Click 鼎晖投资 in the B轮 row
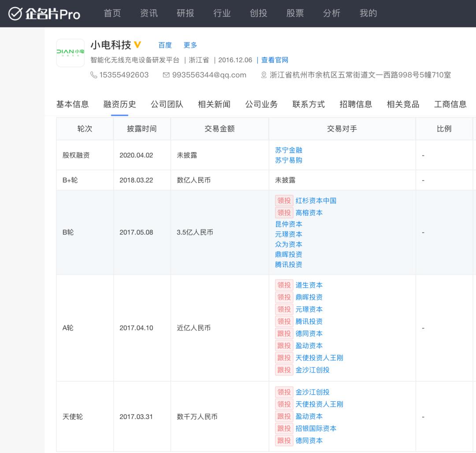The image size is (476, 453). point(289,255)
